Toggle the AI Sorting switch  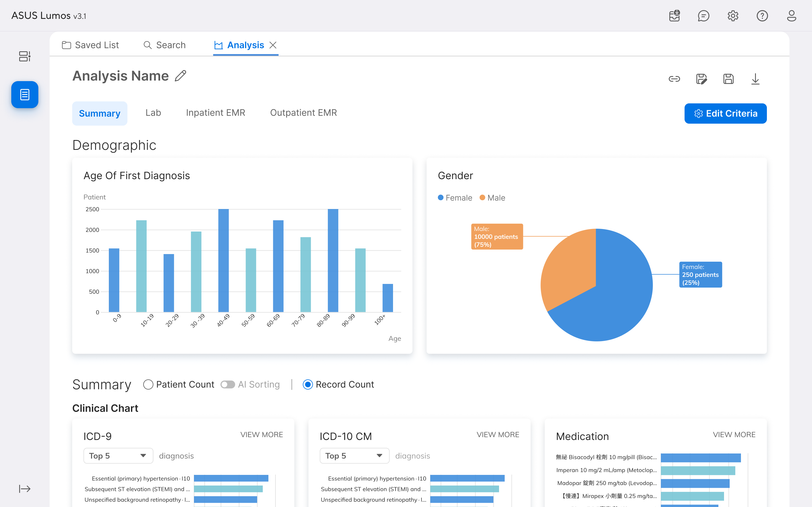click(228, 384)
